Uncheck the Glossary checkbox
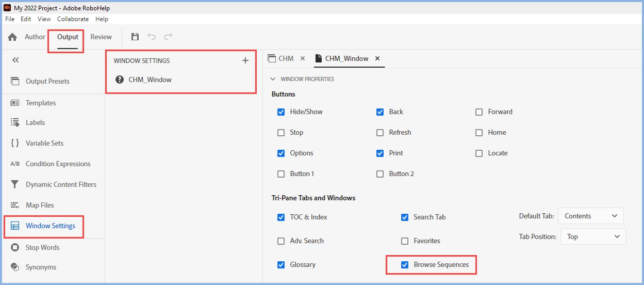The image size is (644, 285). 281,264
